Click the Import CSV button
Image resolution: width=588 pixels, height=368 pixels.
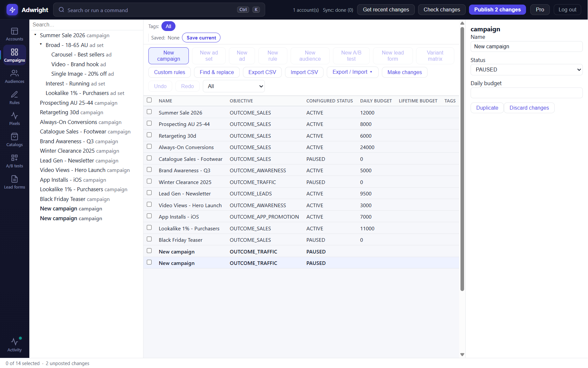tap(304, 72)
